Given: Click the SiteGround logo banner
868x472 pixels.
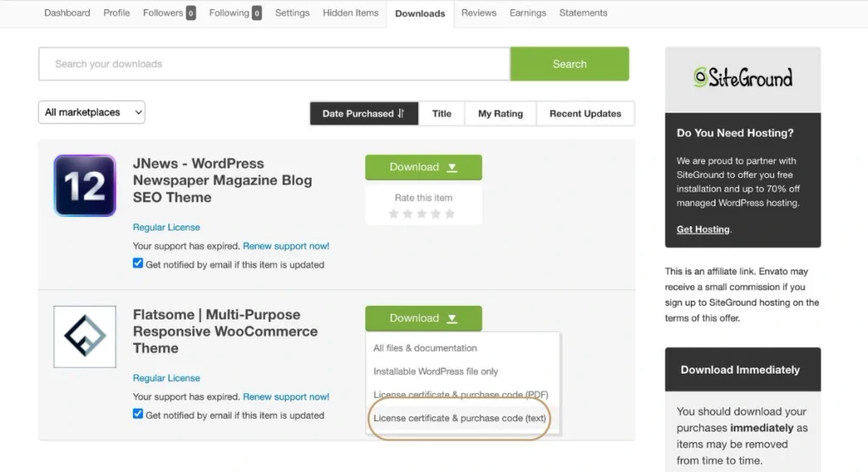Looking at the screenshot, I should point(743,79).
